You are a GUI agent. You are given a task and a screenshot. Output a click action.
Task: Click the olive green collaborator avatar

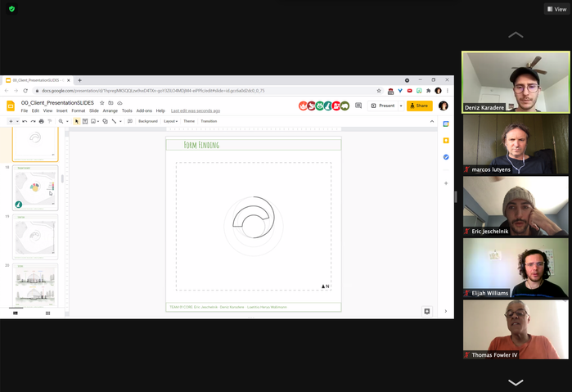tap(345, 106)
